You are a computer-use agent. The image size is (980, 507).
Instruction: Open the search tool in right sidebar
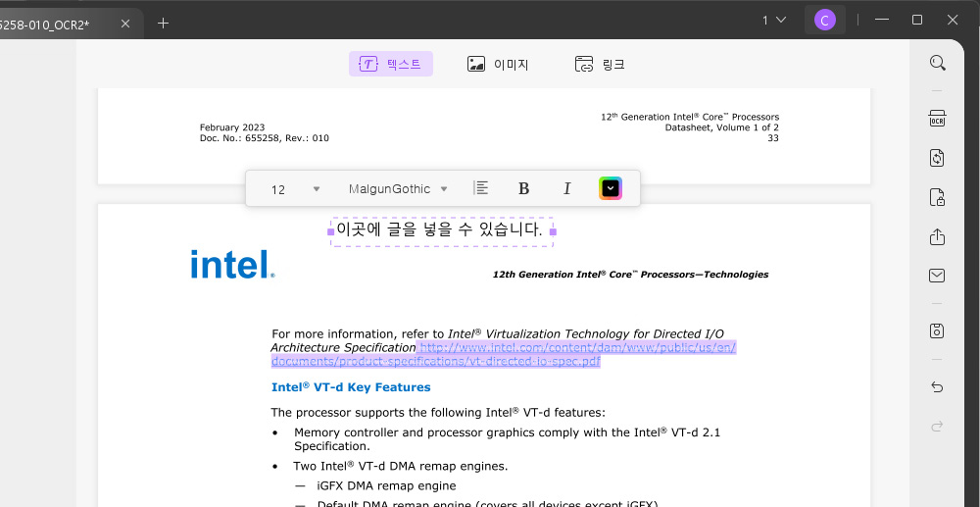tap(937, 63)
